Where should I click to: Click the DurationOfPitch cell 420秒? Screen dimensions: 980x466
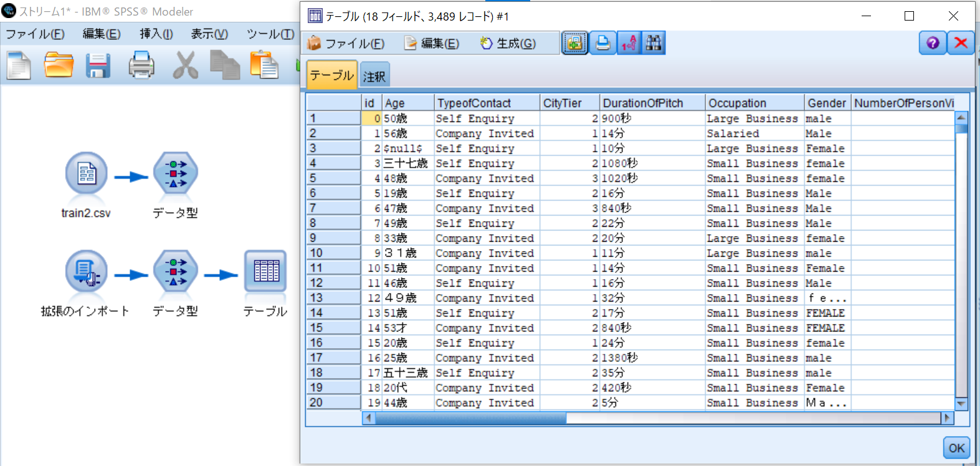pyautogui.click(x=652, y=388)
